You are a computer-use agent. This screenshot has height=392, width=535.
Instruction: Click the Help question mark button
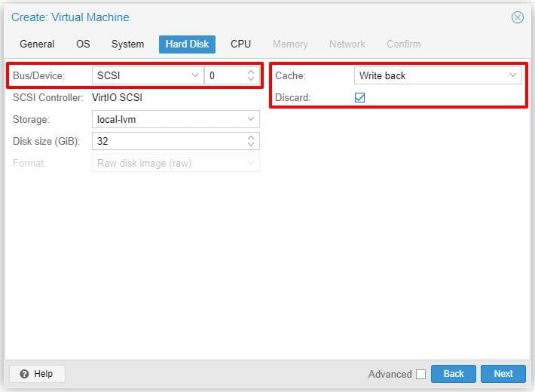point(37,374)
